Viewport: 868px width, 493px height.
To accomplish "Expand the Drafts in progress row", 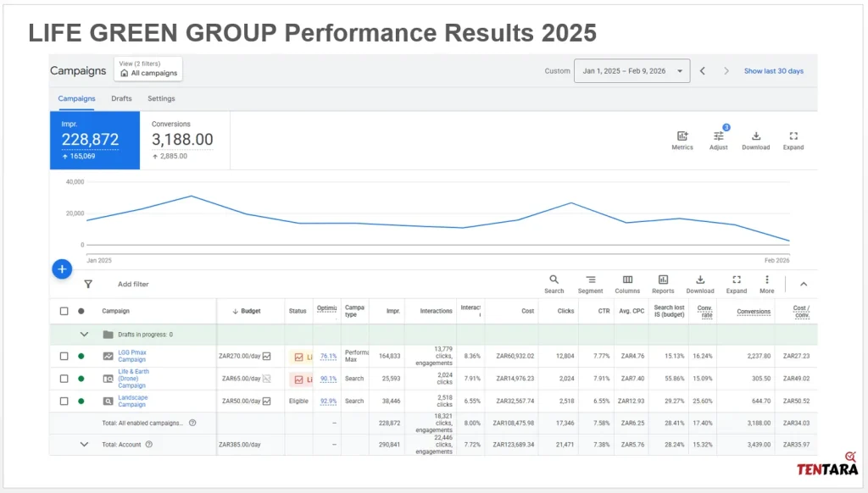I will pos(84,335).
